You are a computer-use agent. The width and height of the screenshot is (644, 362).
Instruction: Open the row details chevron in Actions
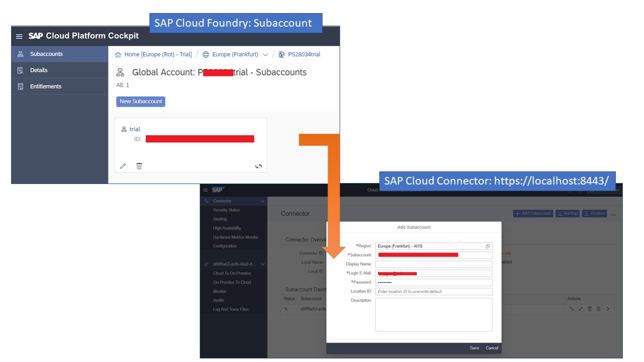608,309
